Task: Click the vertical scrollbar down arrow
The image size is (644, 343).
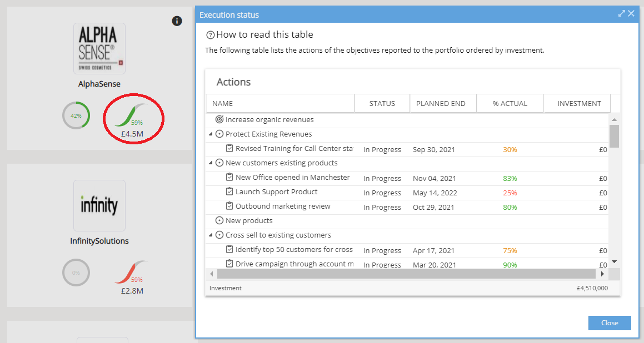Action: [x=615, y=262]
